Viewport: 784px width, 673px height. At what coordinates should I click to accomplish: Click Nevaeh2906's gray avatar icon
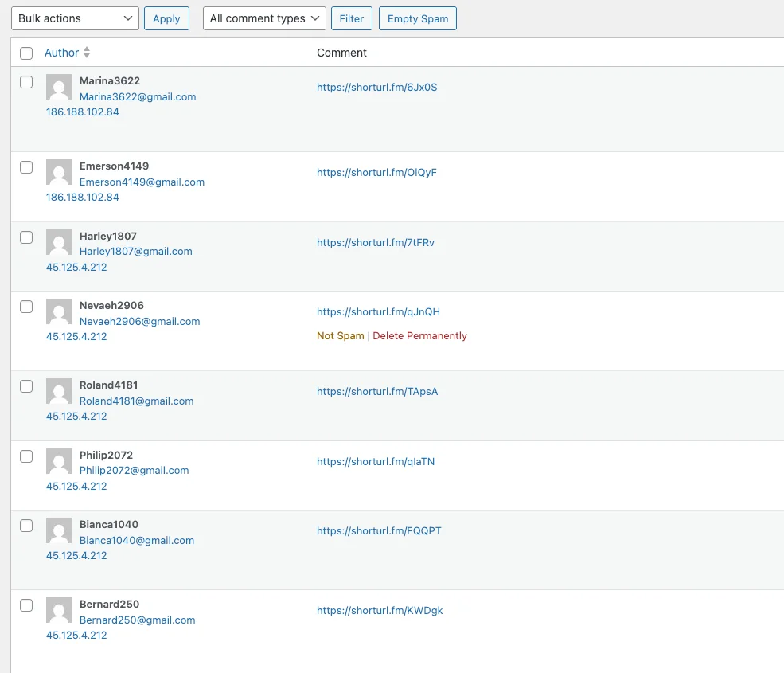(59, 311)
